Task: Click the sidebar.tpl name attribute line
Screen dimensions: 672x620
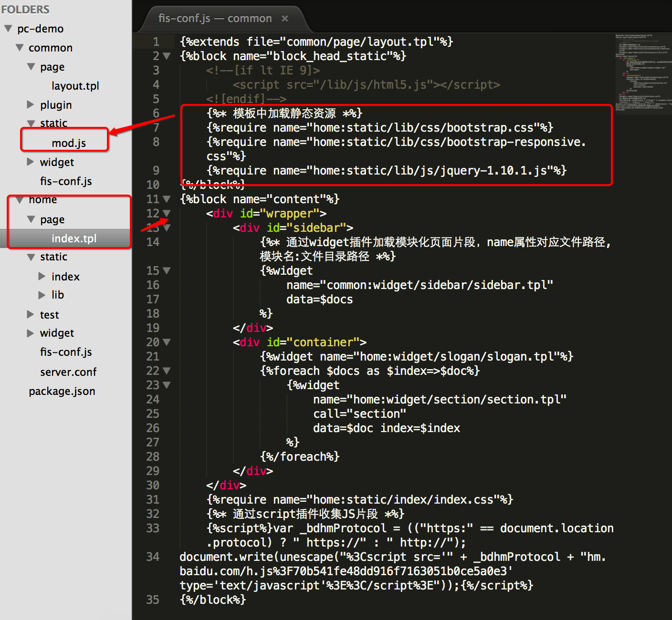Action: click(x=420, y=285)
